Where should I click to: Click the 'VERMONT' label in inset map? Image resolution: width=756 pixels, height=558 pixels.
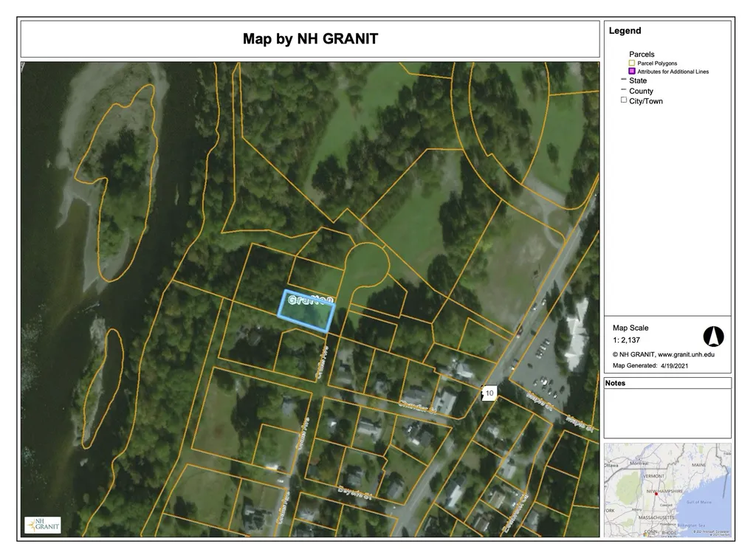tap(654, 475)
